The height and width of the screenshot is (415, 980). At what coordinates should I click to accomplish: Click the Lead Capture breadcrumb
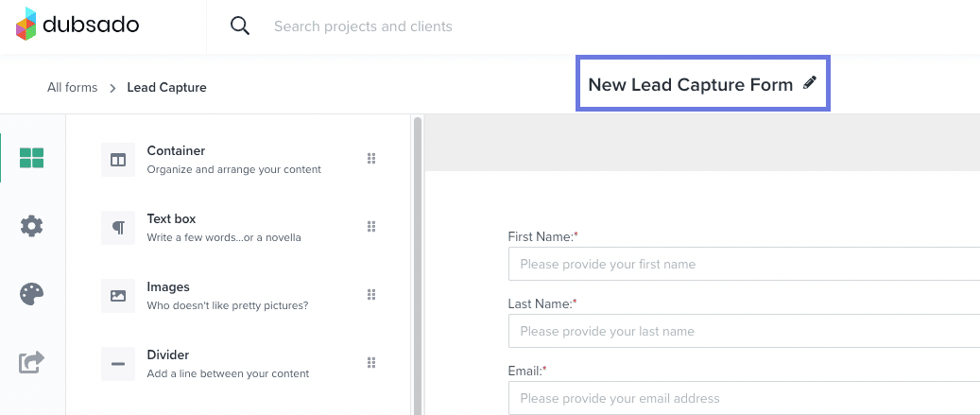166,88
